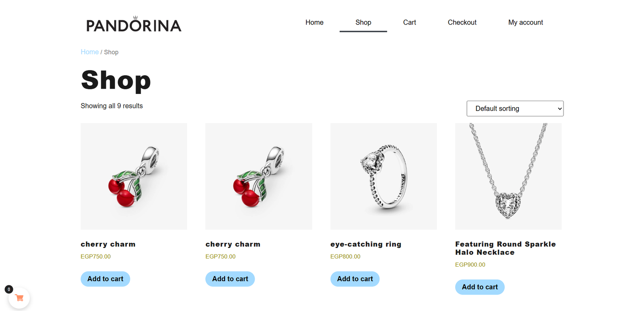View the heart halo necklace product image
This screenshot has height=311, width=644.
click(508, 176)
